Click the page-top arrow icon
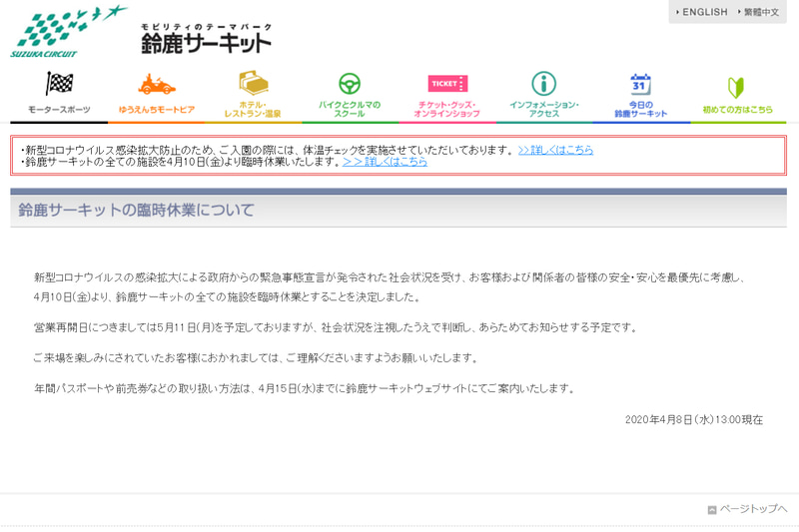 [712, 510]
